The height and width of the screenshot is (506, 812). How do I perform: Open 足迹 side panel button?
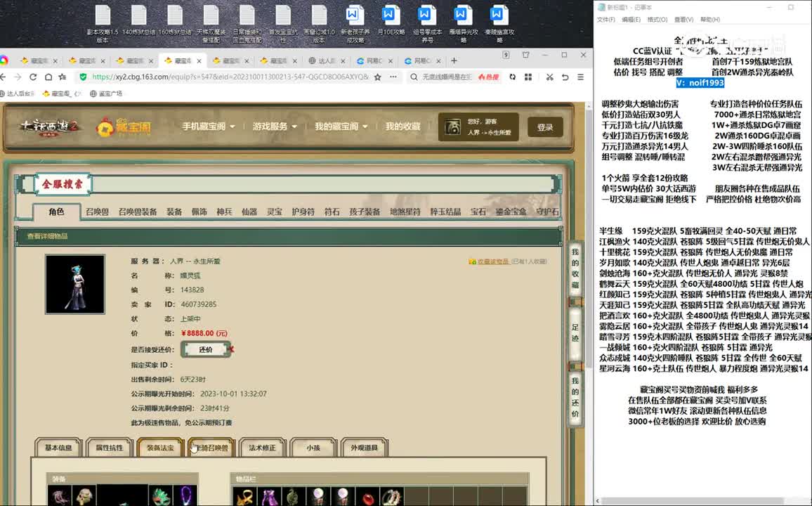pos(575,332)
